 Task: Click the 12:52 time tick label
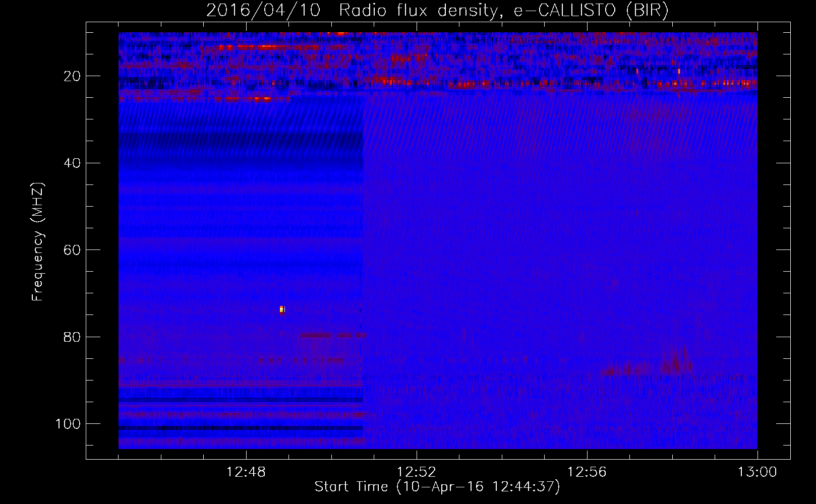coord(417,472)
